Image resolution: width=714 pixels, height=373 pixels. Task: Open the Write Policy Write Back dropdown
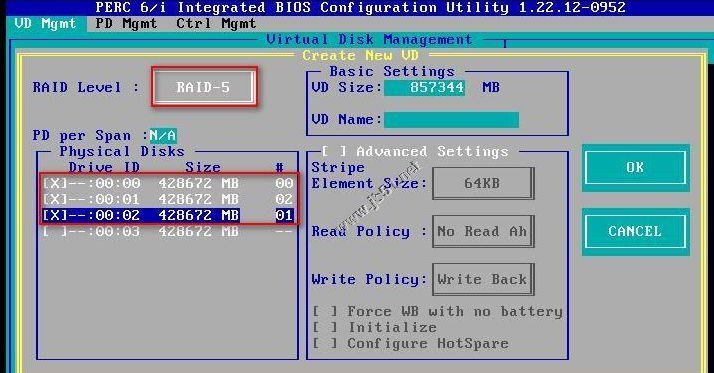[483, 279]
